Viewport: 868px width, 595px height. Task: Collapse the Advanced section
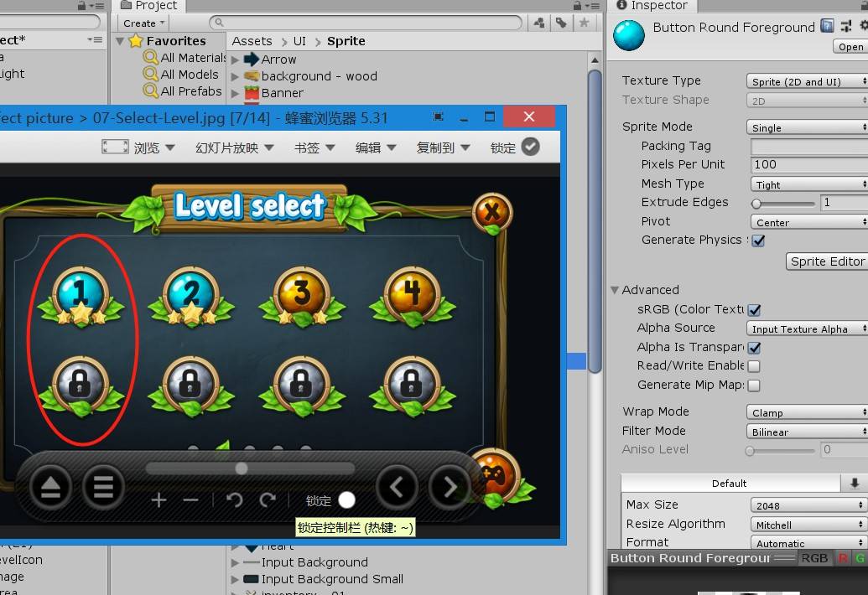(615, 290)
